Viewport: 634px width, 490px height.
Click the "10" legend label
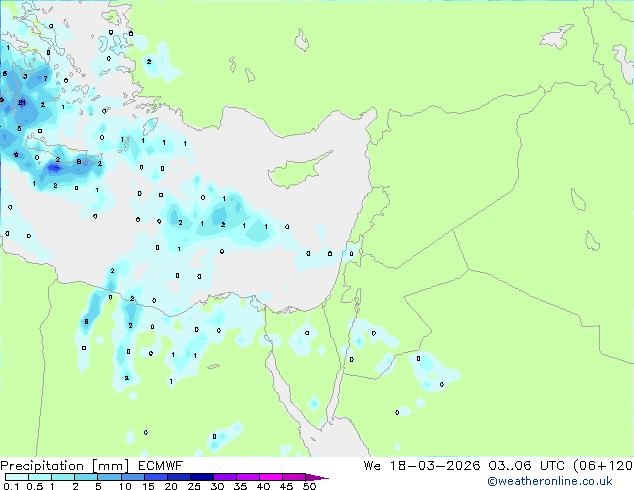coord(125,486)
